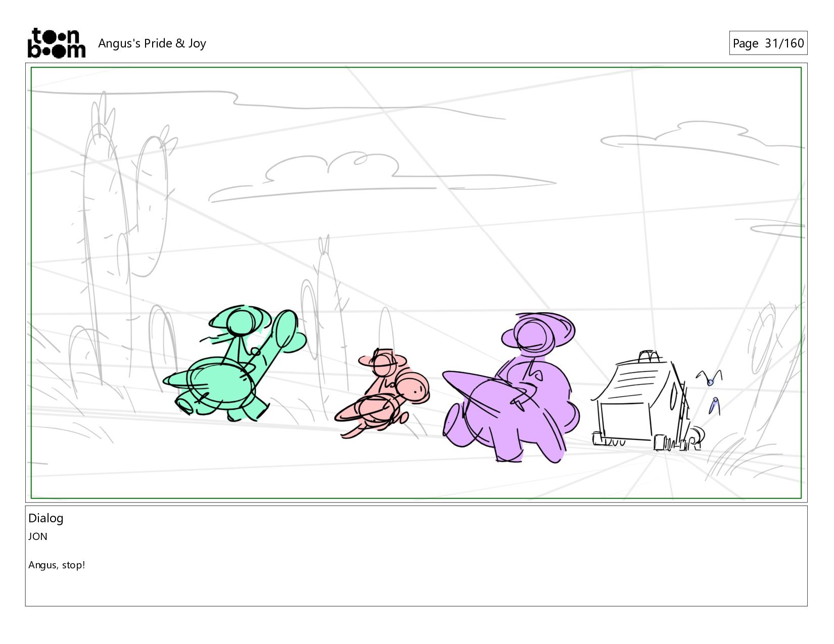834x644 pixels.
Task: Click the small house sketch on wheels
Action: tap(647, 401)
